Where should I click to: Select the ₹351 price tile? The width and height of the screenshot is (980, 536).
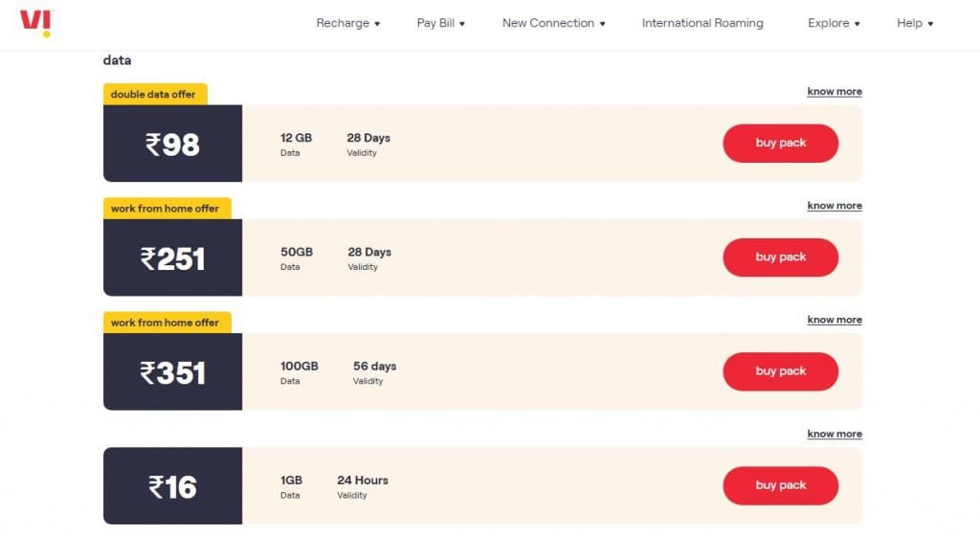pyautogui.click(x=172, y=371)
